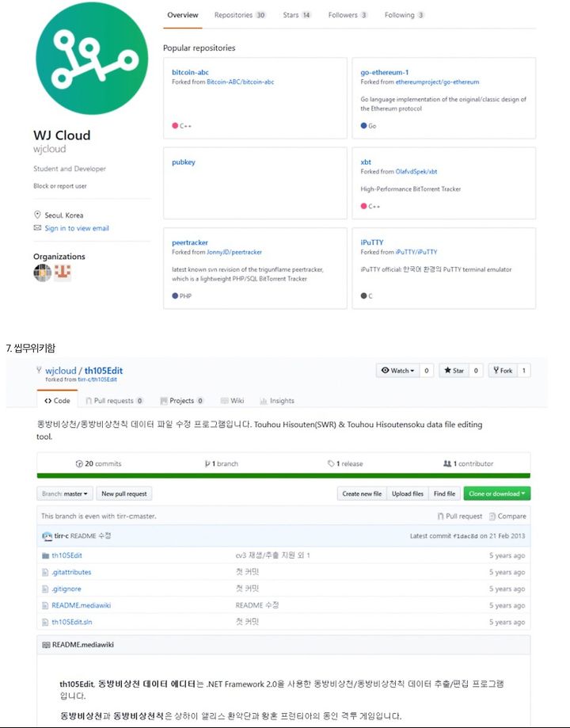Click the Find file button
Screen dimensions: 570x728
[x=444, y=494]
